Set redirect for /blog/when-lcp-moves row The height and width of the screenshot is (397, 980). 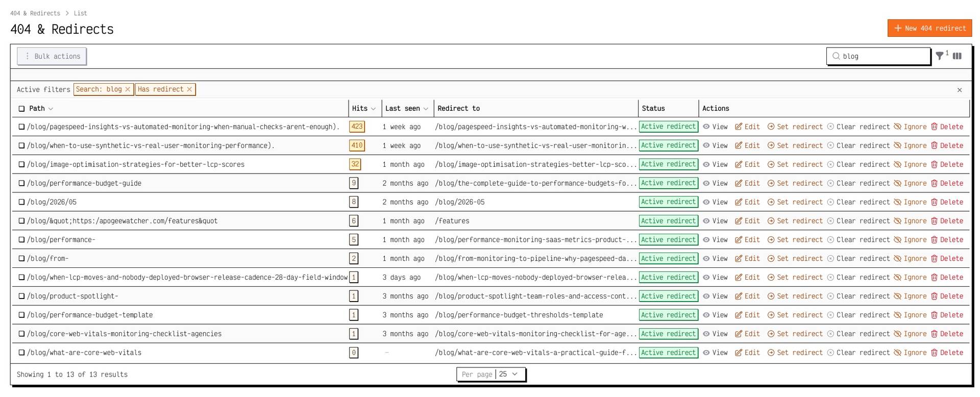point(795,278)
